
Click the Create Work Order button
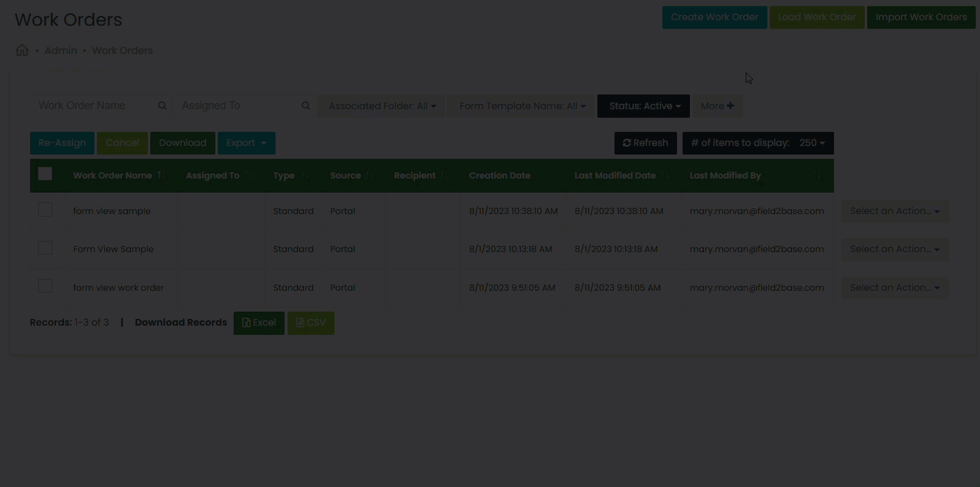pyautogui.click(x=714, y=17)
